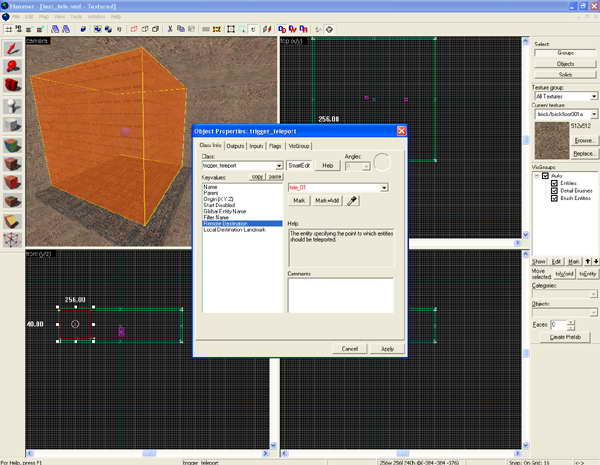Uncheck the Detail Brushes visgroup
The height and width of the screenshot is (465, 600).
[555, 192]
